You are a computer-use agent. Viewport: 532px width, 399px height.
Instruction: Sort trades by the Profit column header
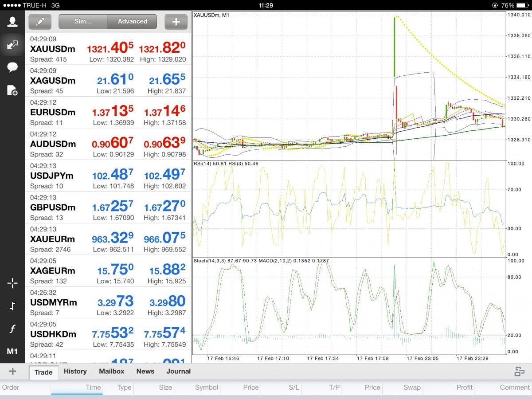pyautogui.click(x=464, y=387)
